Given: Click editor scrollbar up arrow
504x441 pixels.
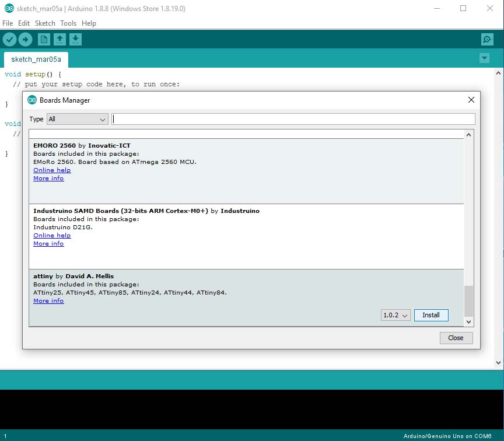Looking at the screenshot, I should click(498, 73).
